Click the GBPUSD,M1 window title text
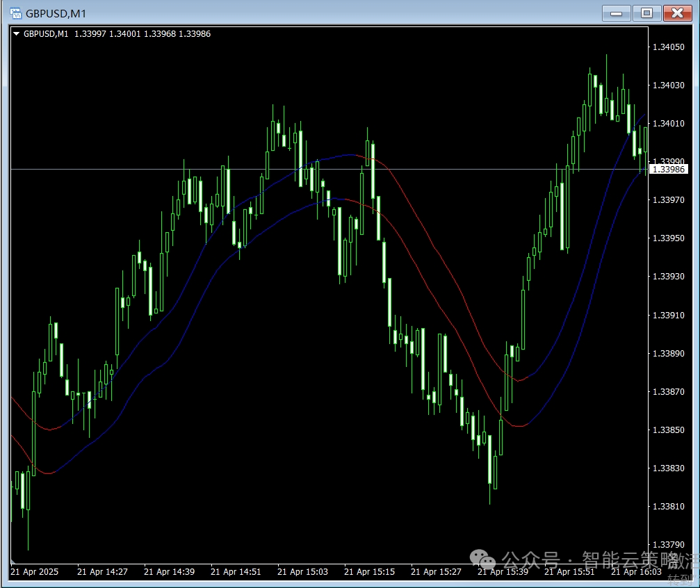700x588 pixels. tap(56, 14)
